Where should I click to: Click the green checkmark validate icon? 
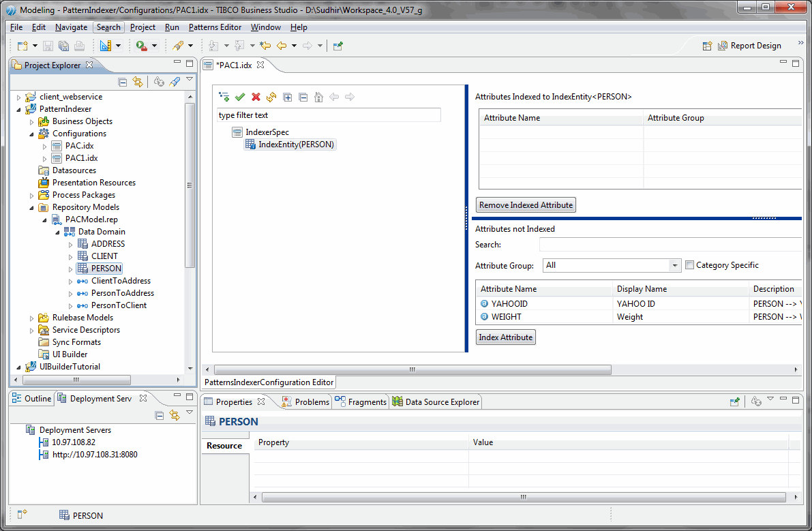pos(240,97)
